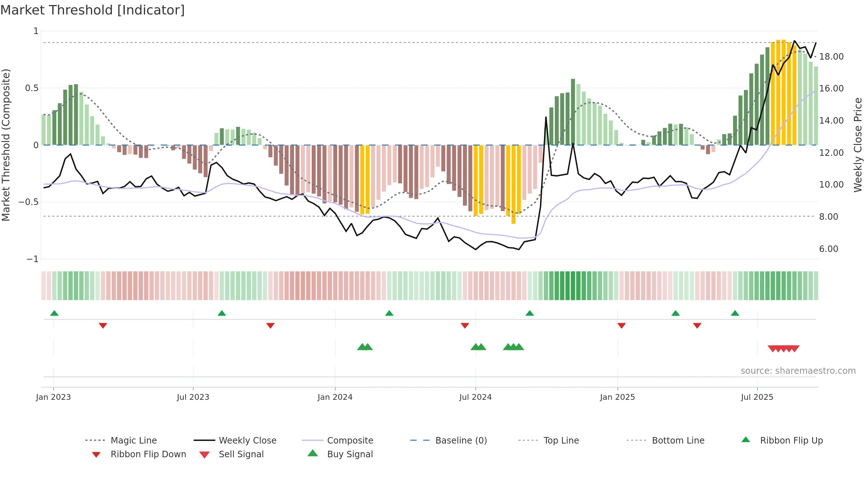Image resolution: width=868 pixels, height=488 pixels.
Task: Click the Magic Line dotted legend swatch
Action: tap(95, 440)
